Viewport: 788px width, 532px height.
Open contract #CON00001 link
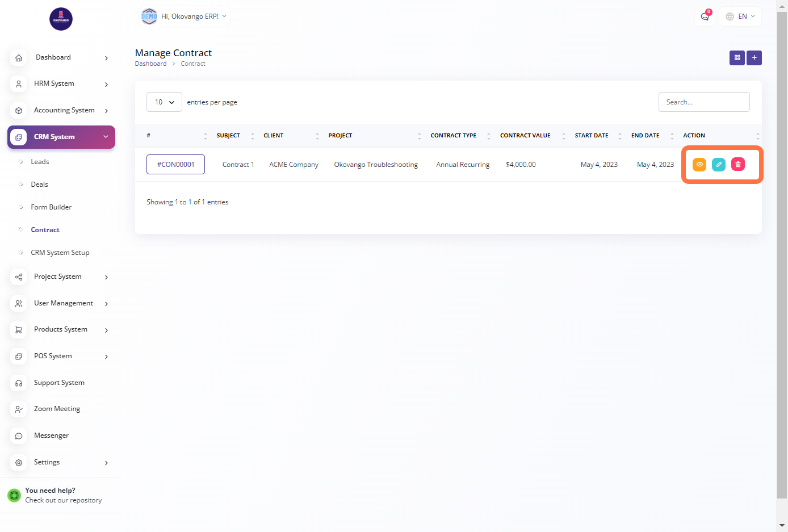[x=175, y=165]
